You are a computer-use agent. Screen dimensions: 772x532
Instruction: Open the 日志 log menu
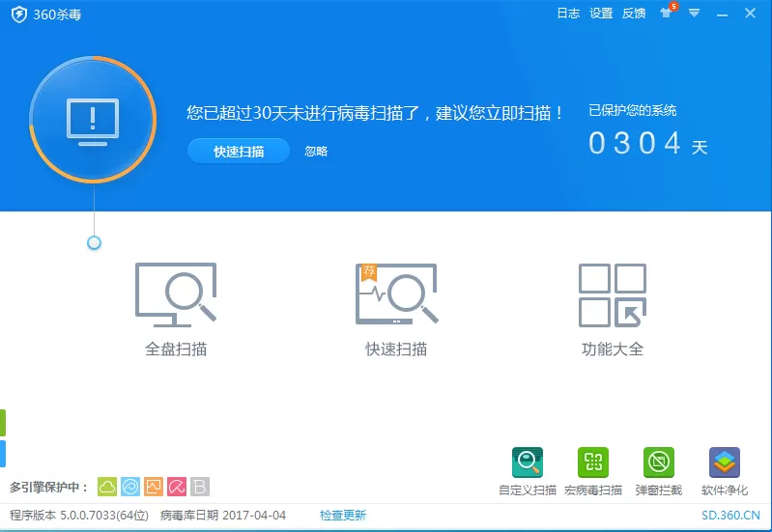[x=568, y=14]
